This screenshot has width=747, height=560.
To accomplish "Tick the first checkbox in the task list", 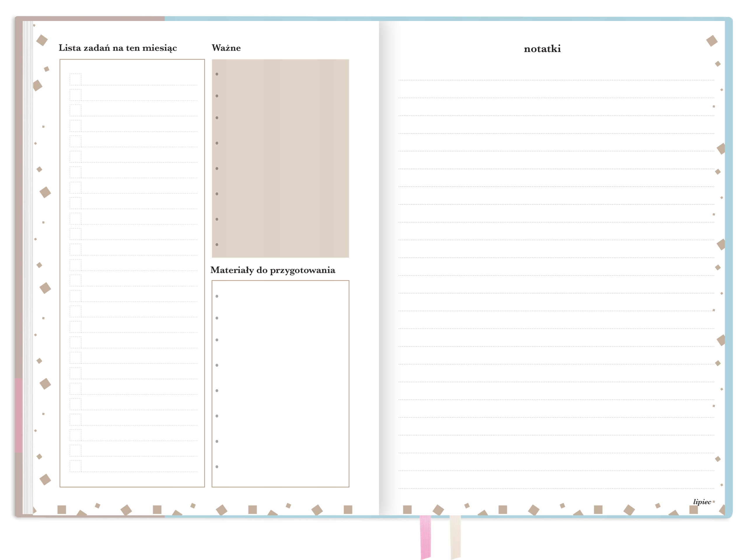I will pyautogui.click(x=75, y=79).
